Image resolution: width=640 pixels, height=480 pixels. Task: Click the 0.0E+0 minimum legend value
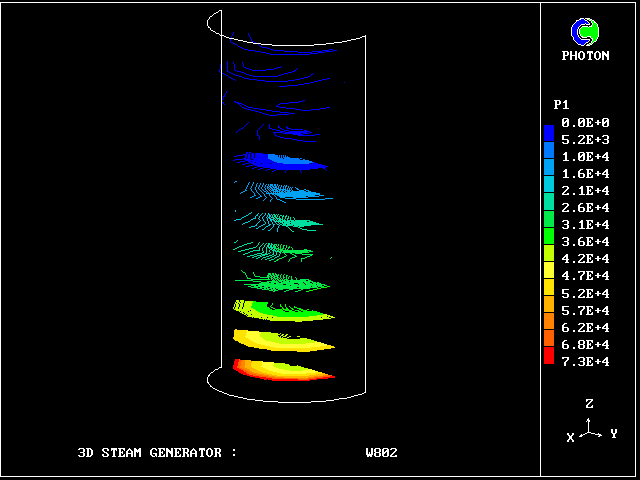coord(585,122)
